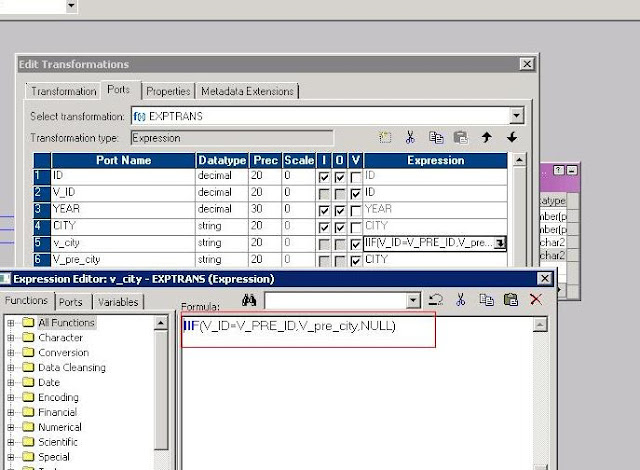Minimize the purple source window behind
Screen dimensions: 640x470
(572, 170)
